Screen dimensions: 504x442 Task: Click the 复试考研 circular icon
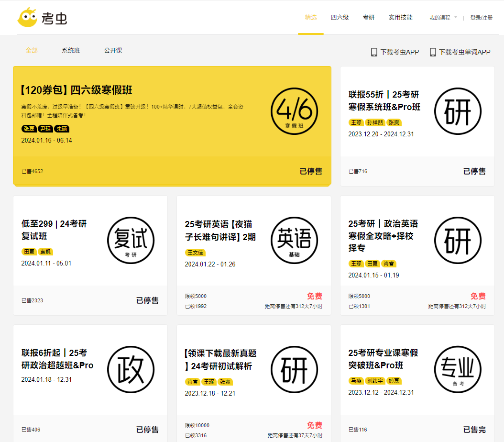[x=131, y=241]
